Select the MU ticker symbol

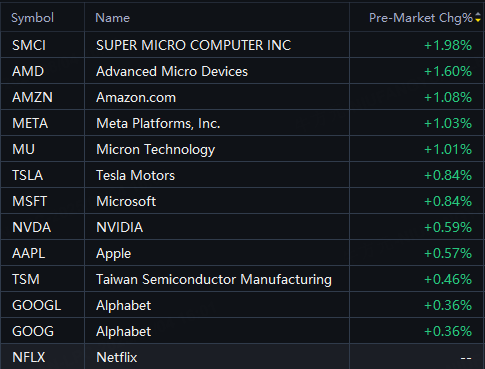(x=23, y=149)
